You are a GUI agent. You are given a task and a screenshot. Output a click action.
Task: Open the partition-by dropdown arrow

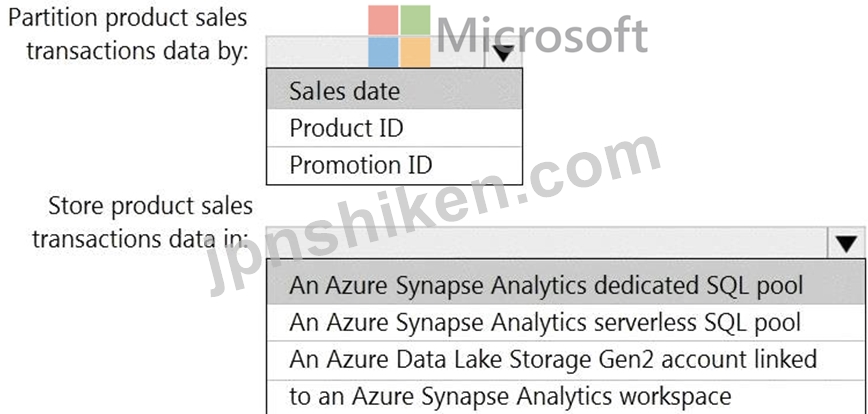tap(503, 53)
